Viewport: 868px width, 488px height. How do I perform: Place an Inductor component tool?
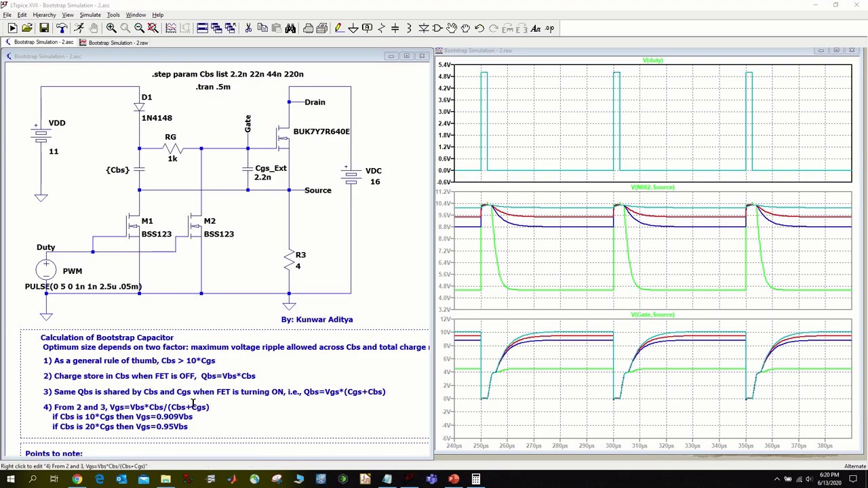click(x=409, y=28)
